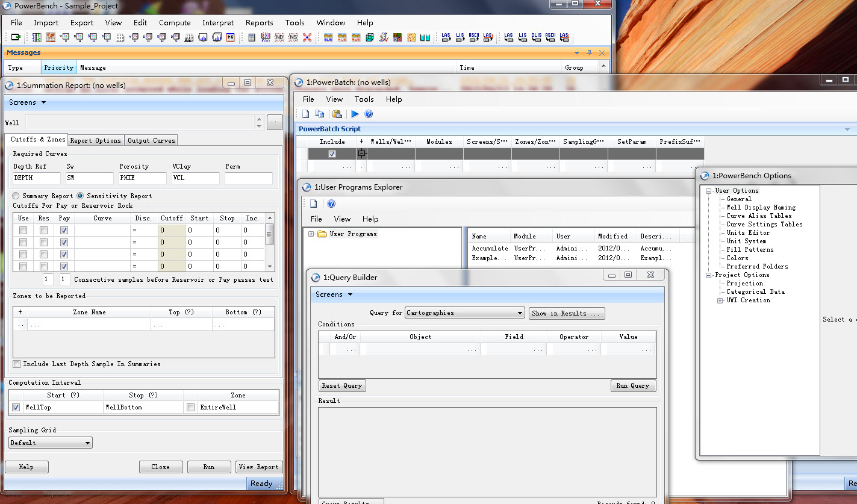Image resolution: width=857 pixels, height=504 pixels.
Task: Click the ASCII import icon
Action: [x=550, y=37]
